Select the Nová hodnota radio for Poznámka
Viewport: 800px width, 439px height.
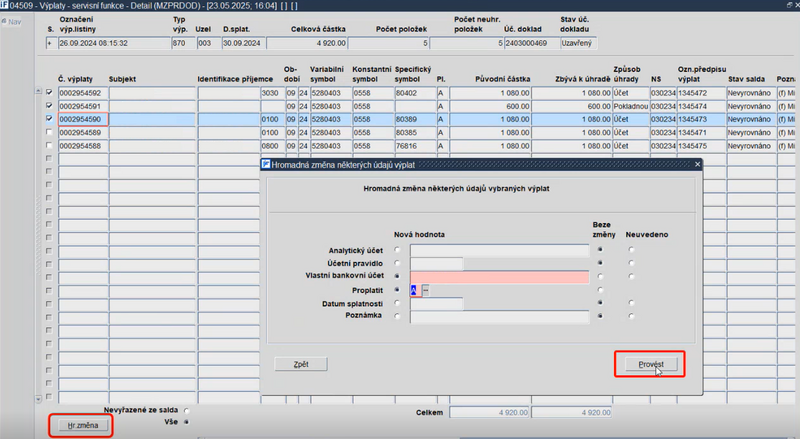(x=397, y=316)
